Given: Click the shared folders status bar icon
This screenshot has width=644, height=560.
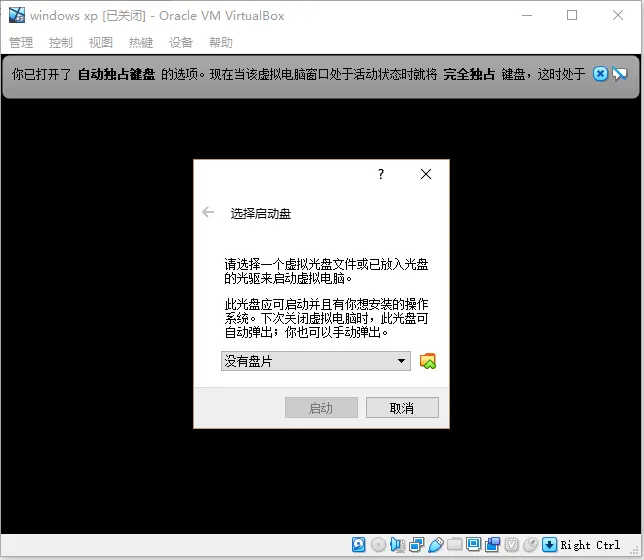Looking at the screenshot, I should click(455, 545).
